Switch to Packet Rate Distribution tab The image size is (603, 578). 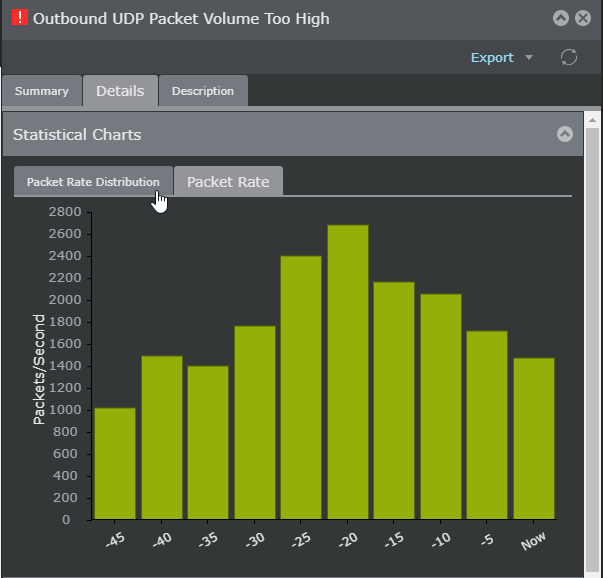(93, 182)
